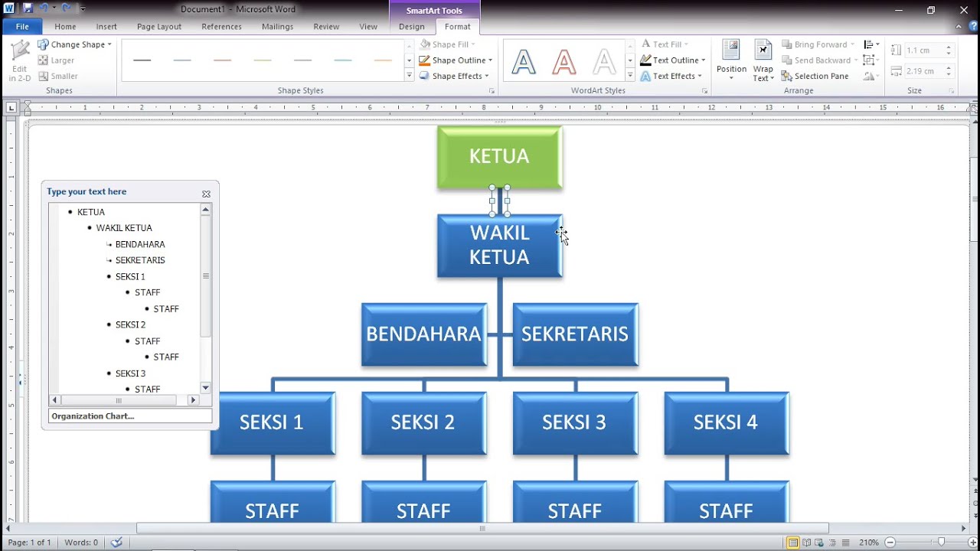Open the Shape Outline dropdown
The height and width of the screenshot is (551, 980).
pos(456,60)
